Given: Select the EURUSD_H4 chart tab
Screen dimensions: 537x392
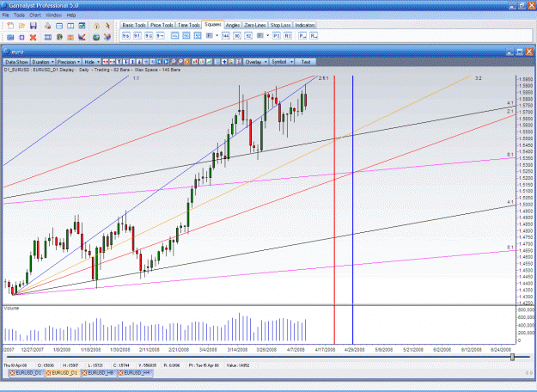Looking at the screenshot, I should [x=134, y=373].
